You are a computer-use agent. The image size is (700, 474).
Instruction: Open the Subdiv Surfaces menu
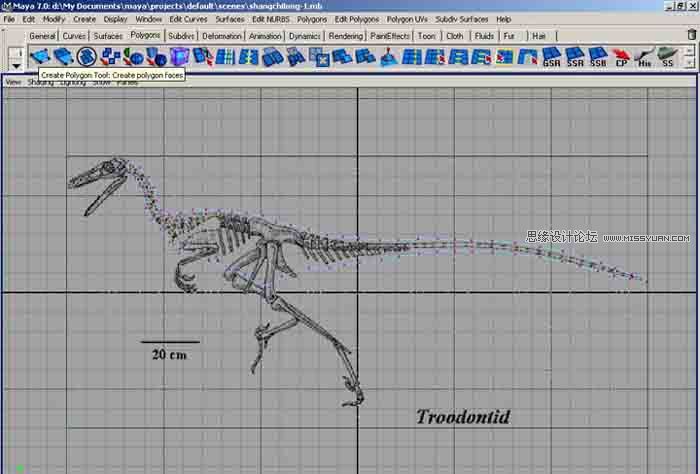463,19
